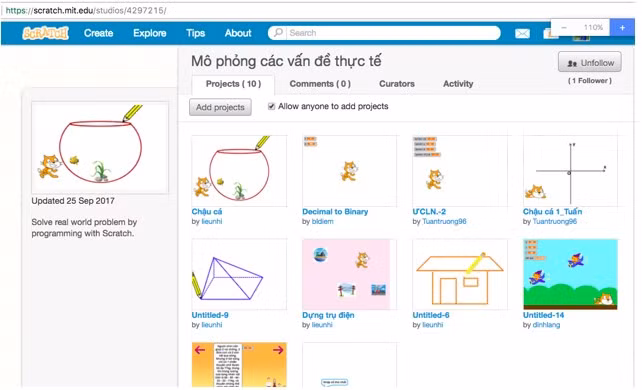Open the ƯCLN.-2 project thumbnail
Viewport: 642px width, 390px height.
(460, 171)
